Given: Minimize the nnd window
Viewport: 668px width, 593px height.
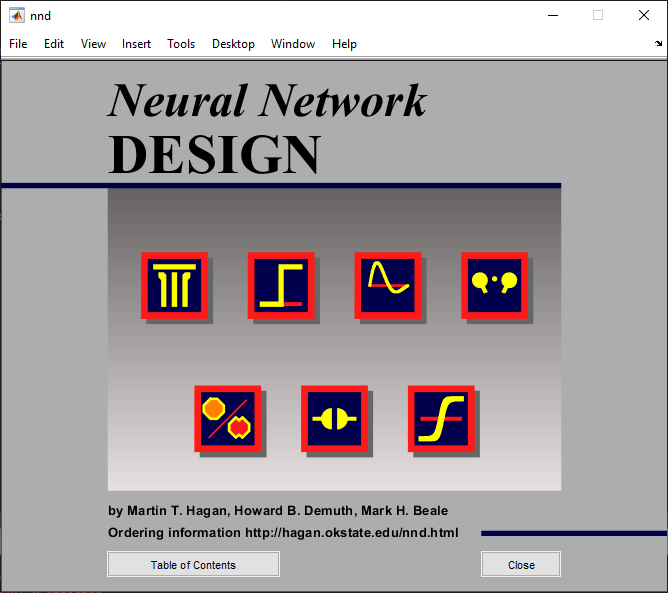Looking at the screenshot, I should click(x=553, y=16).
